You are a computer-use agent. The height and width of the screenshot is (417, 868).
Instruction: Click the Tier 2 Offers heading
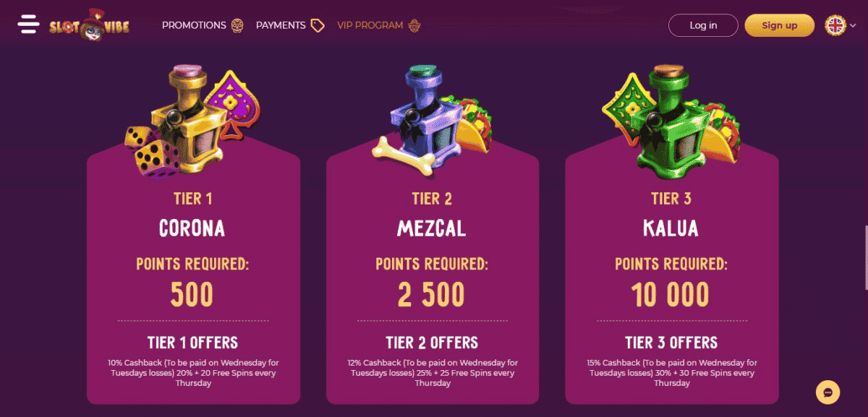coord(432,342)
